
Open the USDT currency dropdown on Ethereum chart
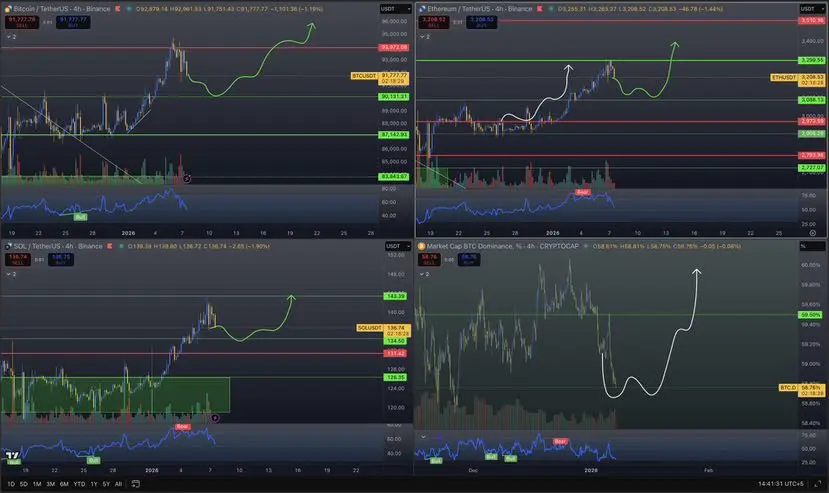coord(810,9)
